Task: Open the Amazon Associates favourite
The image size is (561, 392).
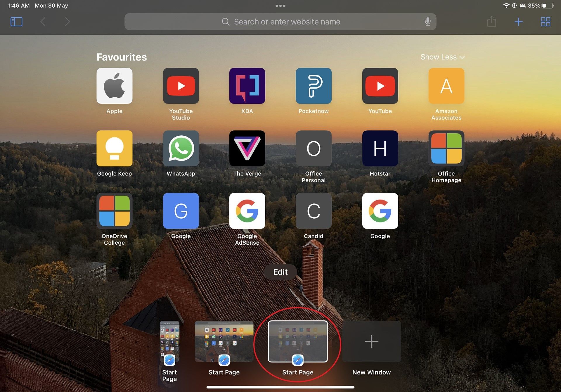Action: coord(446,86)
